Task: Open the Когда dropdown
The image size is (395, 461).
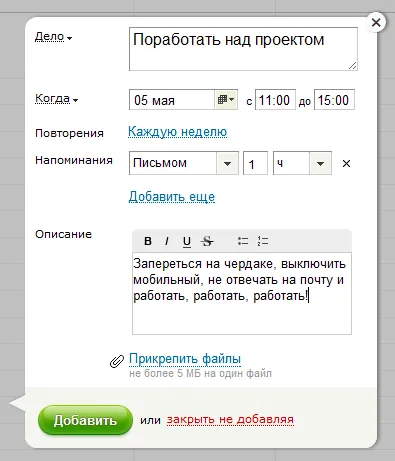Action: [x=56, y=99]
